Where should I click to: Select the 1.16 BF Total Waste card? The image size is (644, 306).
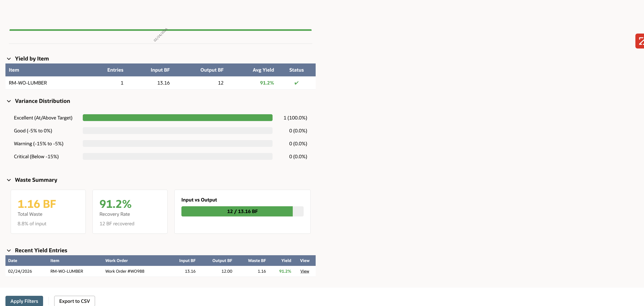pos(48,211)
